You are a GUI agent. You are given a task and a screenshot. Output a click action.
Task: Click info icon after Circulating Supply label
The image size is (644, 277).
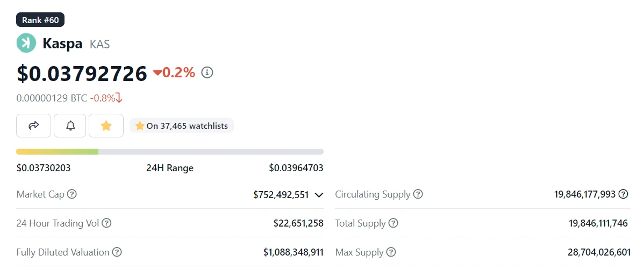[418, 194]
